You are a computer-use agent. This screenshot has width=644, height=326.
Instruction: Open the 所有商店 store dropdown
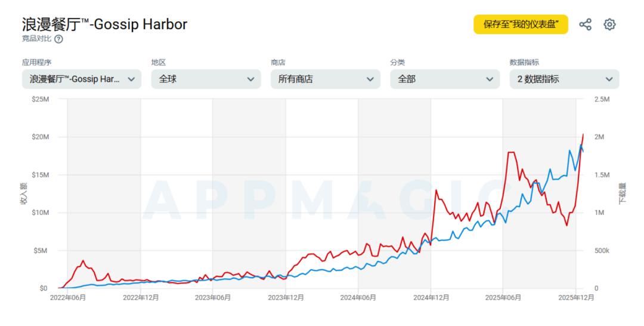325,79
